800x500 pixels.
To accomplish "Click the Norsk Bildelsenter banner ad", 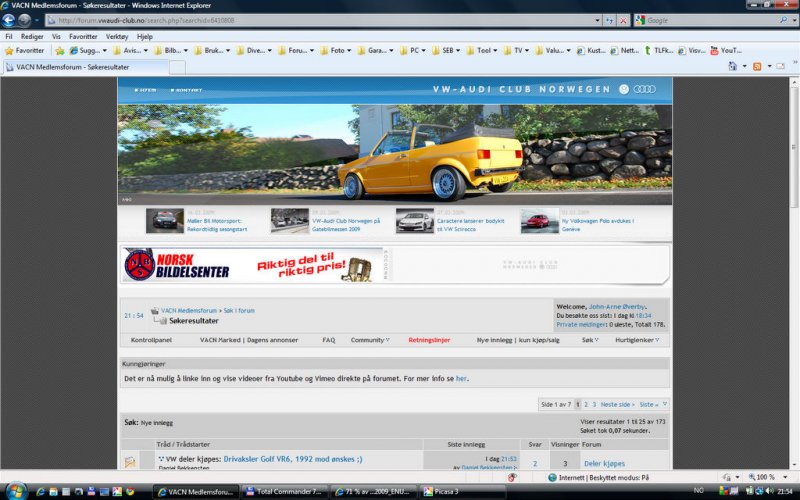I will 252,266.
